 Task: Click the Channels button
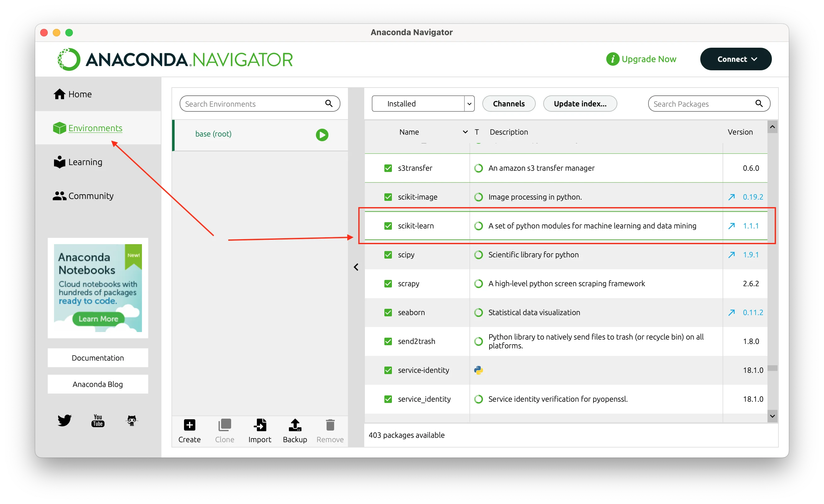(509, 104)
